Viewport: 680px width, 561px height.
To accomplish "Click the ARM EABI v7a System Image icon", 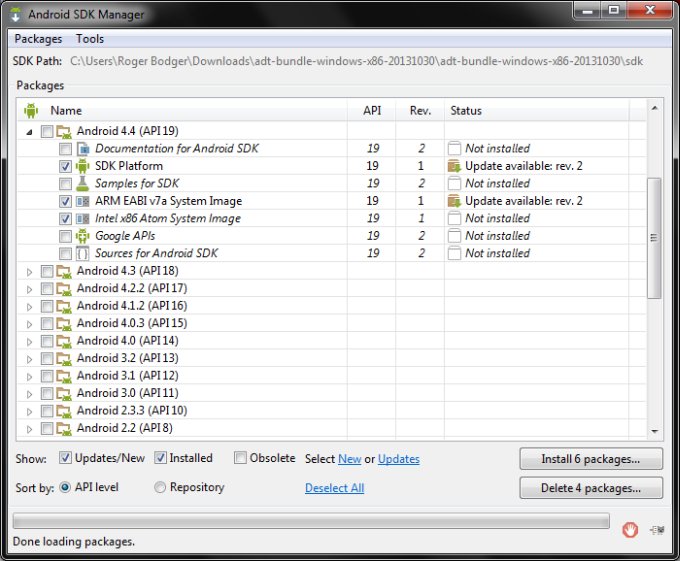I will pyautogui.click(x=83, y=201).
